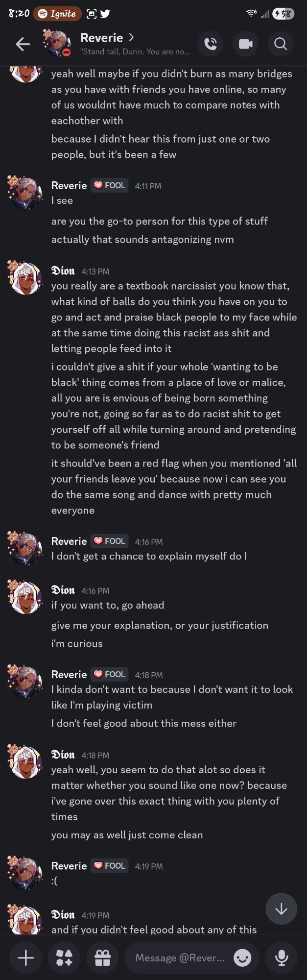Tap the Ignite Spotify status pill
Screen dimensions: 307x980
[57, 14]
